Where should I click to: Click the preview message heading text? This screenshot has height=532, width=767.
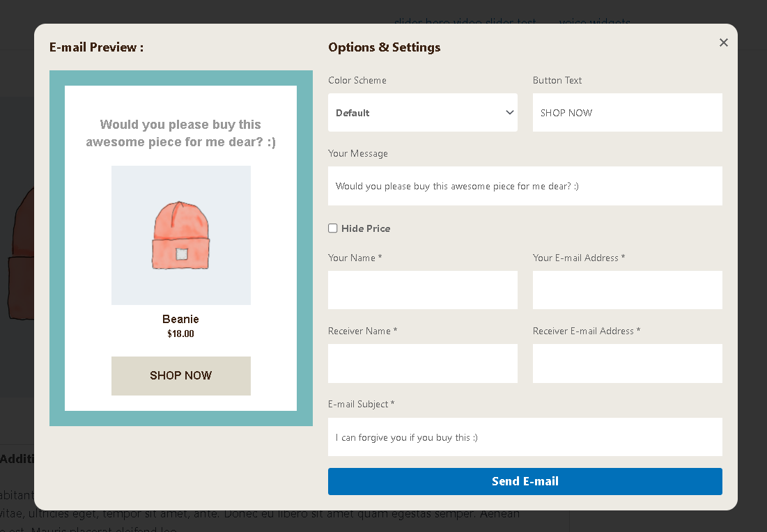click(180, 133)
